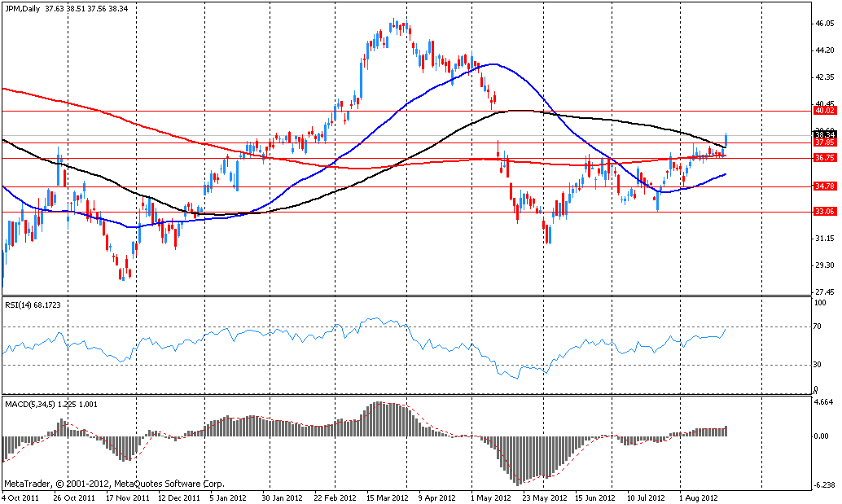Screen dimensions: 842x504
Task: Click the 1 Aug 2012 date label
Action: (698, 497)
